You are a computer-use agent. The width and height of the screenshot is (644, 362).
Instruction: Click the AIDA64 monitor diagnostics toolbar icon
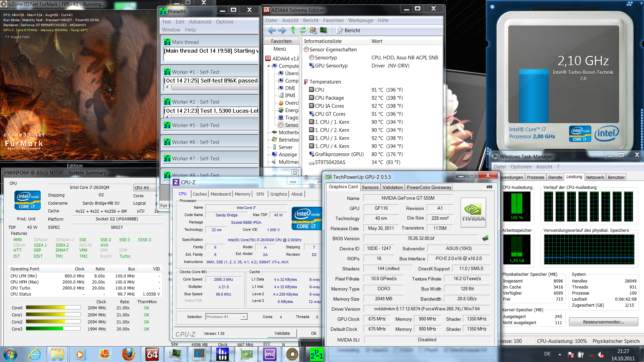click(x=324, y=31)
